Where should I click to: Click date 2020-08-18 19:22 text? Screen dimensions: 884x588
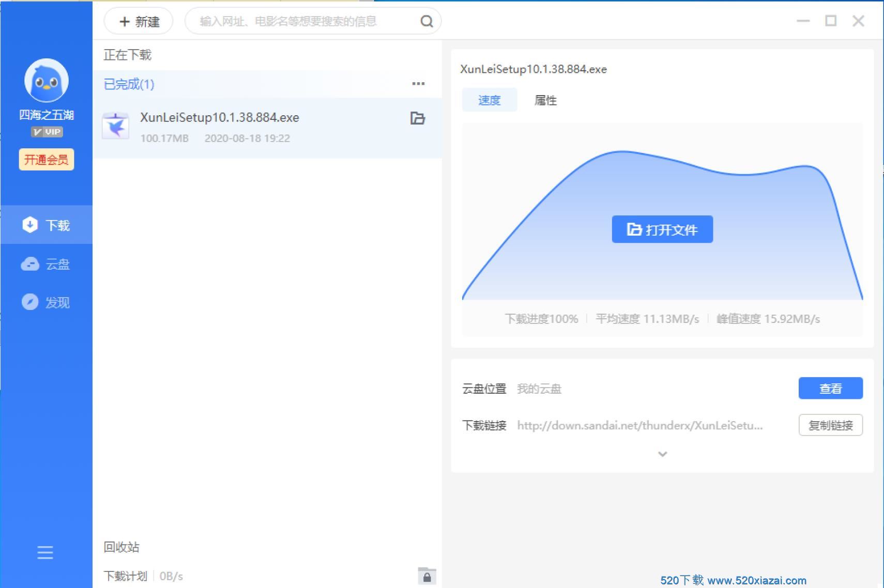[247, 138]
